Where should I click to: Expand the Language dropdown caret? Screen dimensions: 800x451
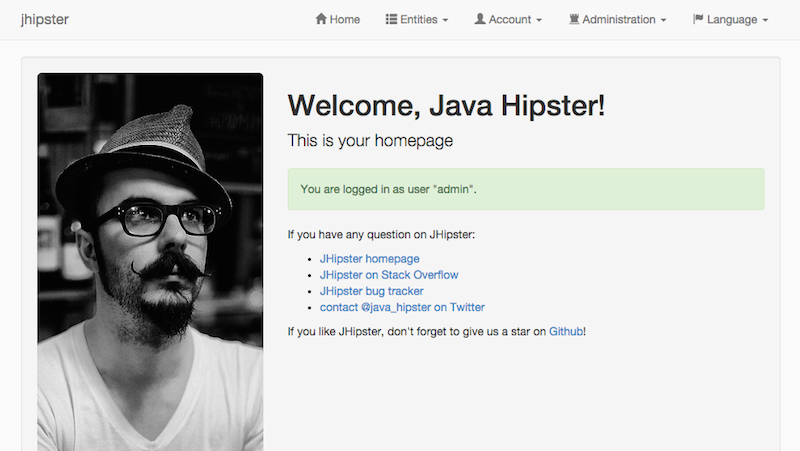point(765,20)
